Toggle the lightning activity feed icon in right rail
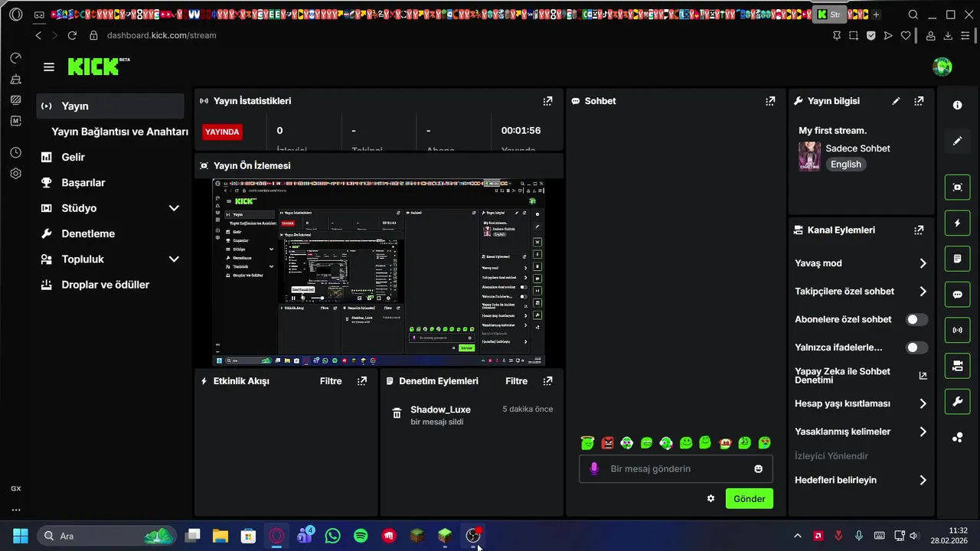 click(957, 223)
